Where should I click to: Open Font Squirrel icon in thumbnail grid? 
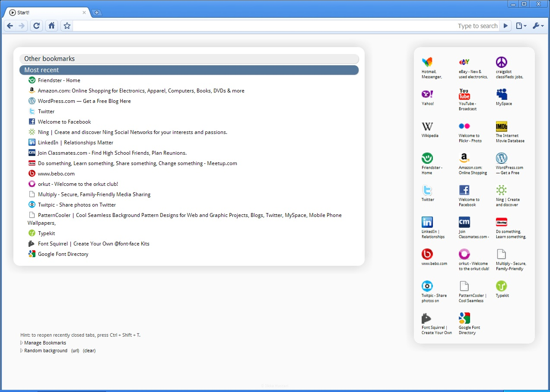point(427,318)
